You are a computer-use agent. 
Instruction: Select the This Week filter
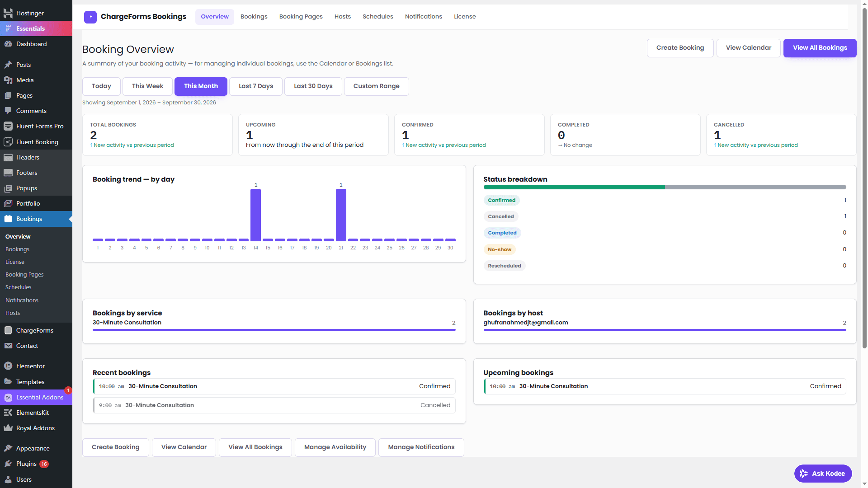[148, 86]
